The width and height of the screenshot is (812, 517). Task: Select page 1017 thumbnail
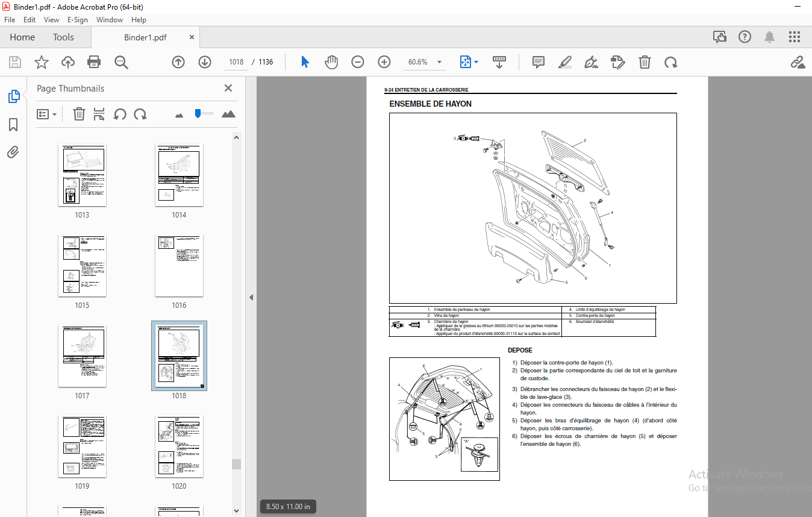click(82, 356)
